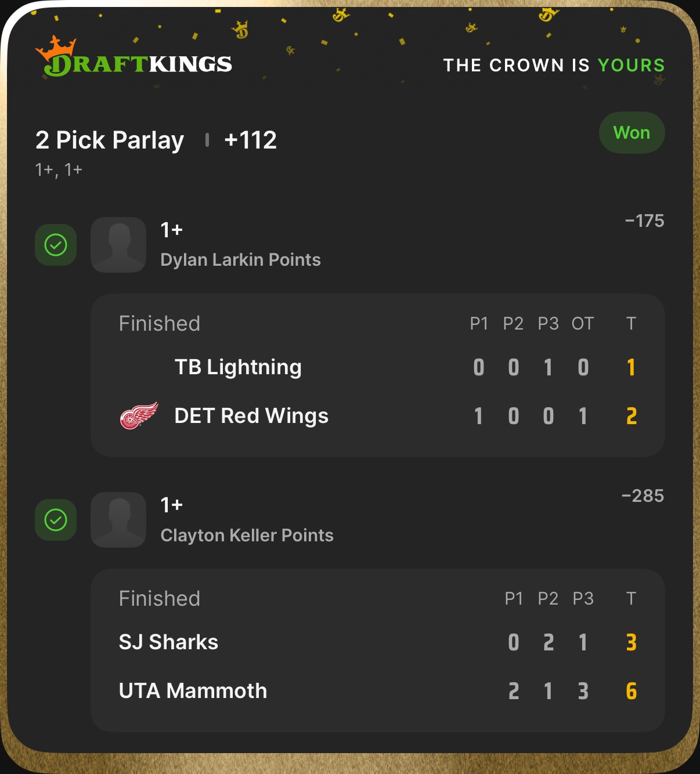Screen dimensions: 700x774
Task: Tap Dylan Larkin's player avatar
Action: pos(118,245)
